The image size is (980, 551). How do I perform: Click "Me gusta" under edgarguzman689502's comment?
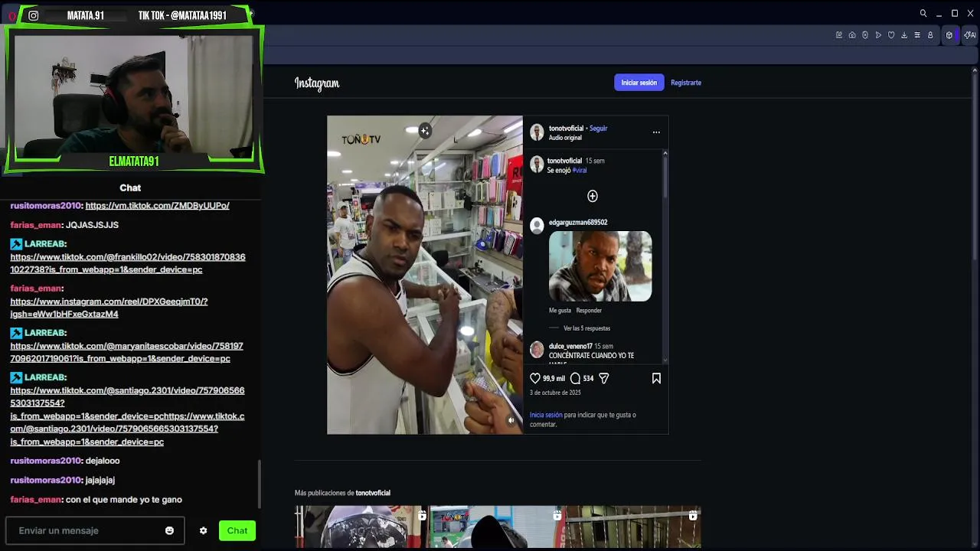point(560,311)
